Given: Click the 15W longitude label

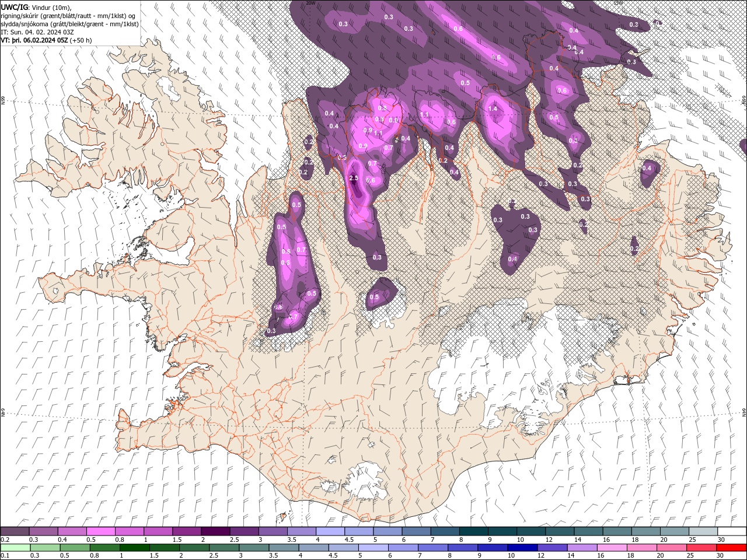Looking at the screenshot, I should (619, 2).
